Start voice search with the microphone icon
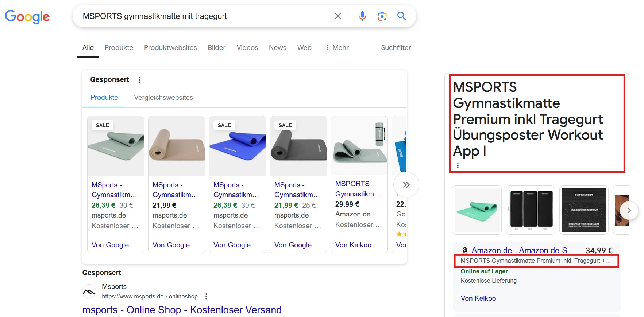Screen dimensions: 644x317 click(x=362, y=16)
